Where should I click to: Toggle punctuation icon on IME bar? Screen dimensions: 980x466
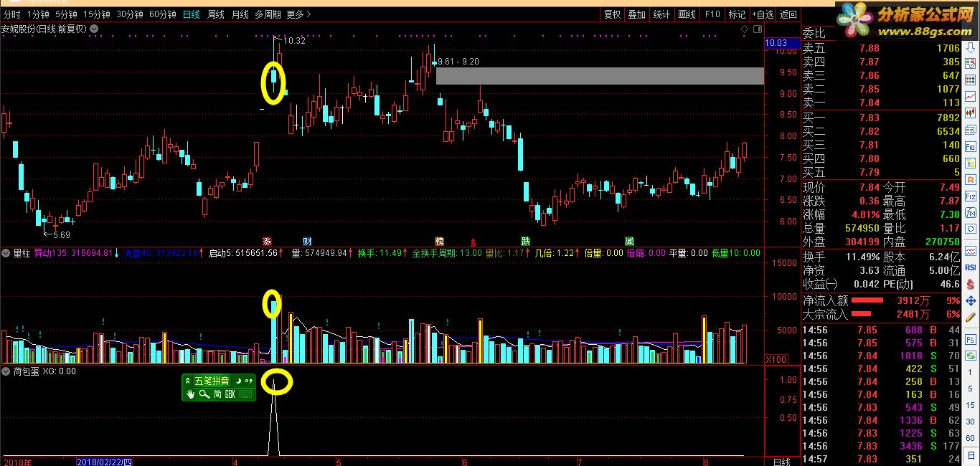pyautogui.click(x=249, y=381)
